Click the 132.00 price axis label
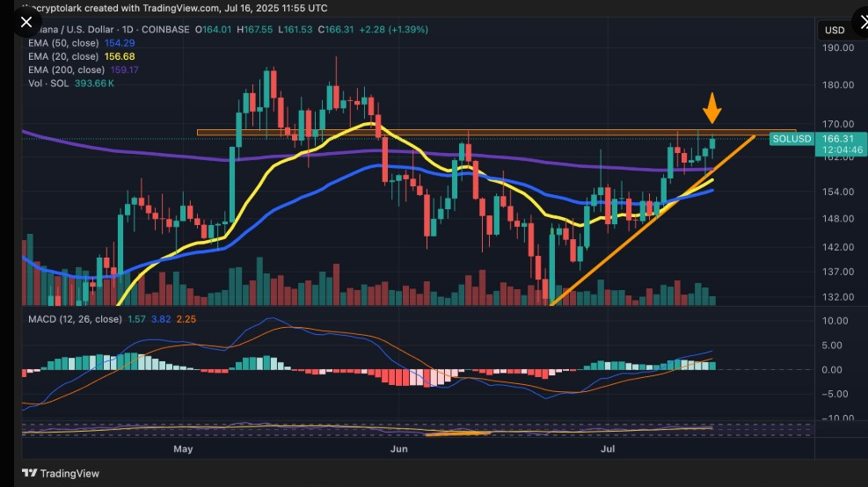The image size is (868, 487). [x=838, y=297]
